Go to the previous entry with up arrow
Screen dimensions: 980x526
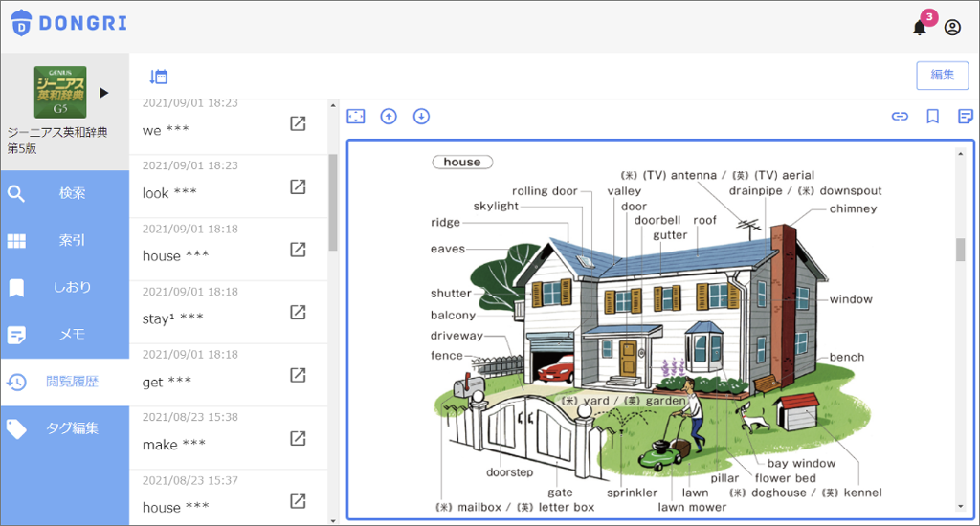coord(389,116)
